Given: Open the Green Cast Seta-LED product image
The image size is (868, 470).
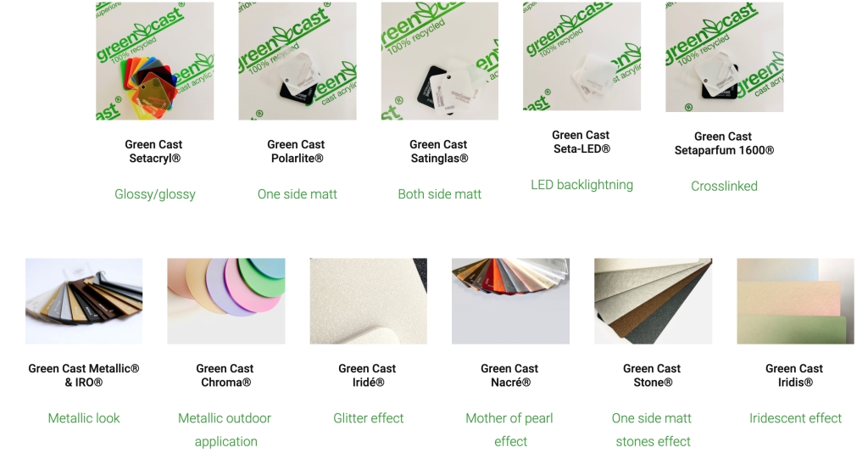Looking at the screenshot, I should click(x=581, y=56).
